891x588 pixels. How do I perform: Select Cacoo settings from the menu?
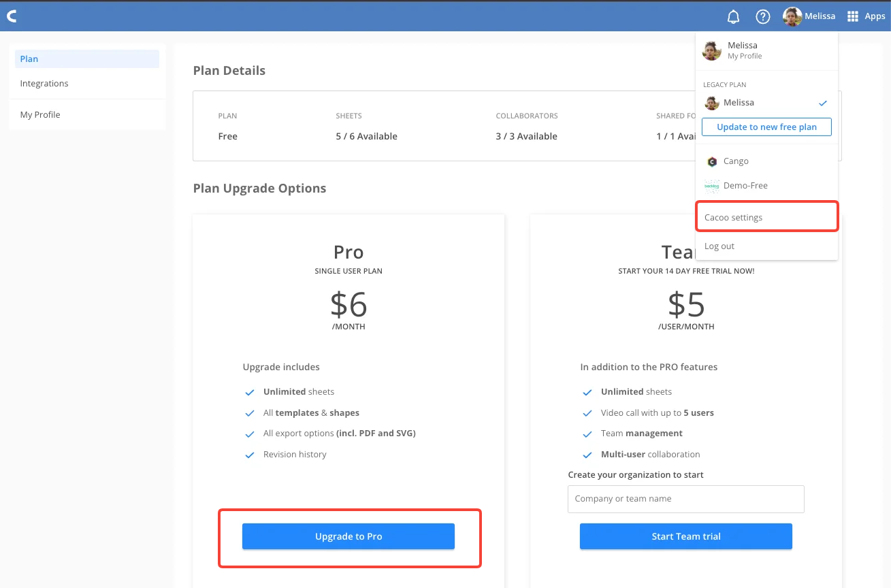click(x=766, y=218)
